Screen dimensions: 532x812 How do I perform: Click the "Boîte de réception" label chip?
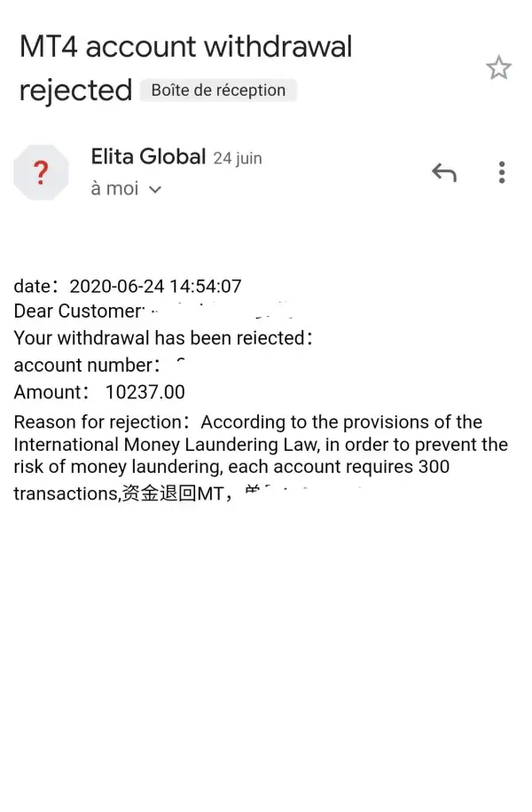tap(218, 91)
